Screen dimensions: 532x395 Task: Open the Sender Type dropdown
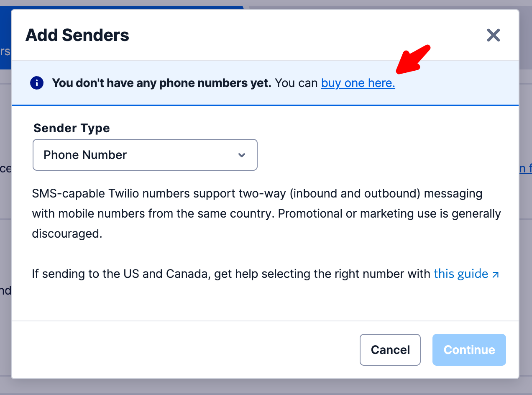coord(145,155)
